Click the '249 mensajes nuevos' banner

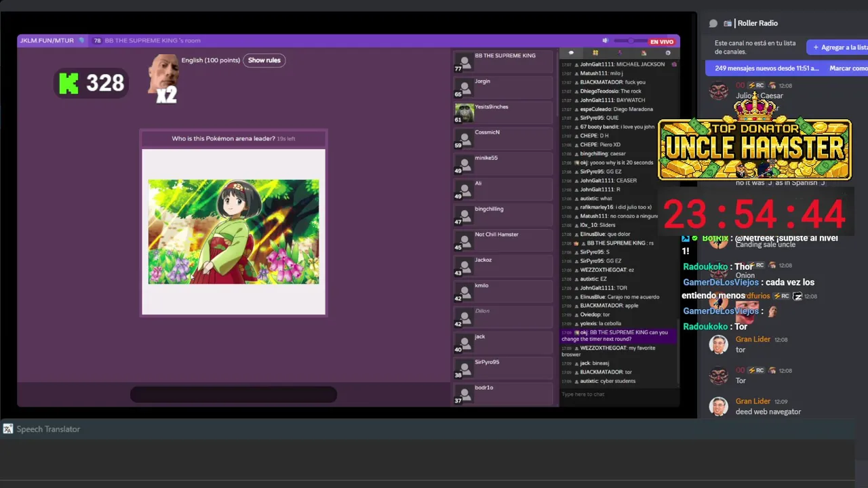coord(767,68)
